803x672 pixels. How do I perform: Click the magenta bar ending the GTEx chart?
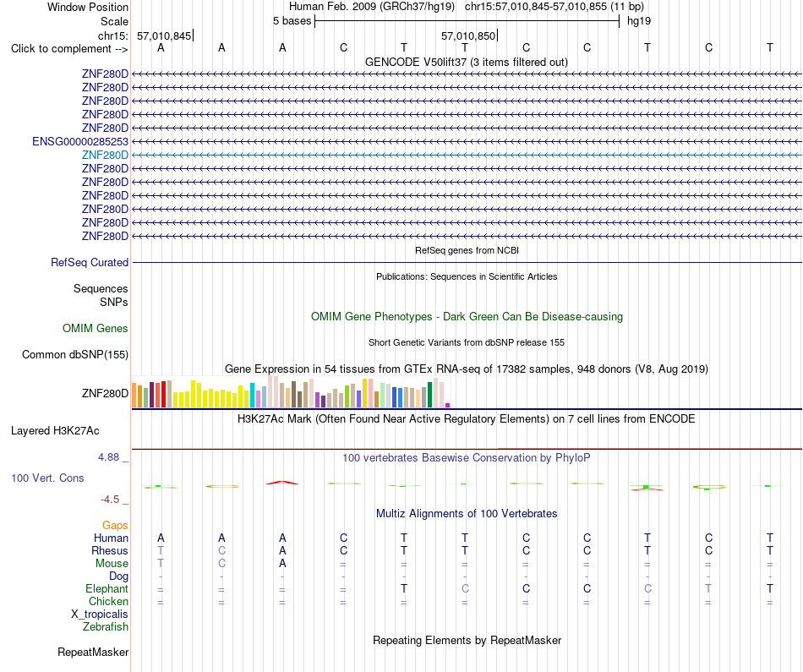coord(448,405)
